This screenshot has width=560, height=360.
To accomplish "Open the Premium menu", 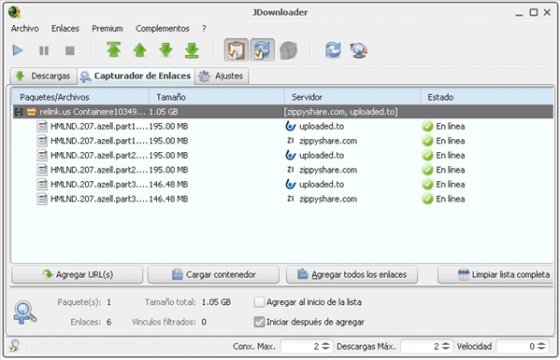I will pyautogui.click(x=107, y=29).
